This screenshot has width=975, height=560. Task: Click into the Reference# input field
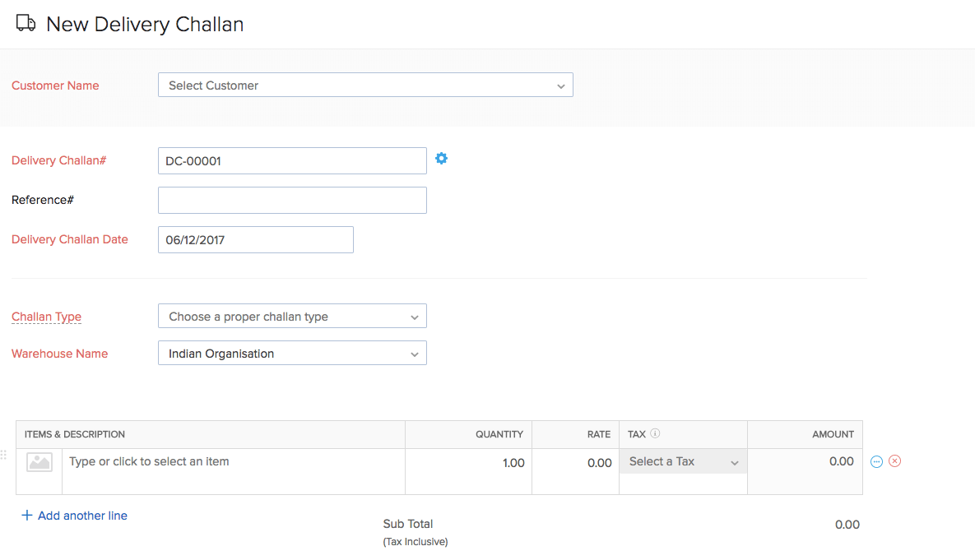pyautogui.click(x=292, y=201)
